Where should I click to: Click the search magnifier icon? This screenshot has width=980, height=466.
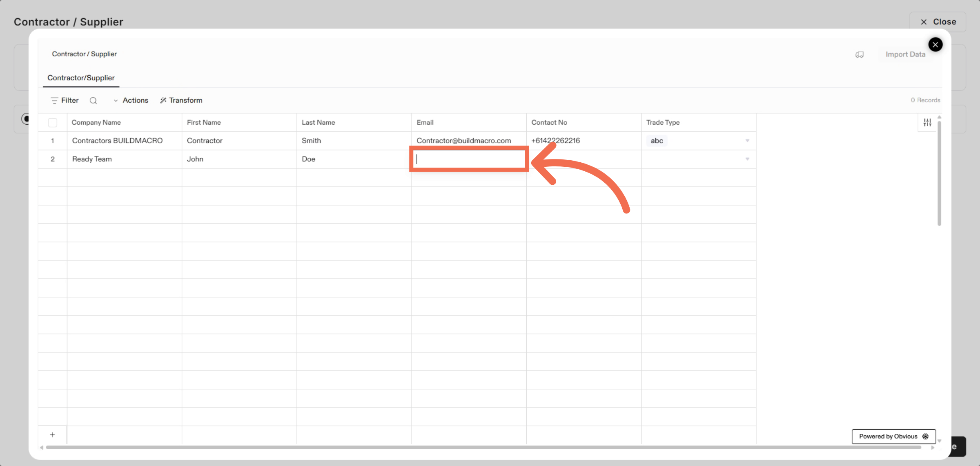pyautogui.click(x=93, y=101)
